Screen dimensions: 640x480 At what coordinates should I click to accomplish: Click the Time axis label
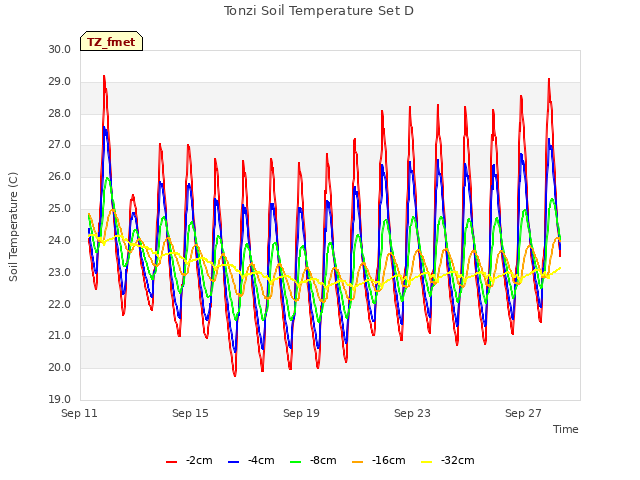click(x=566, y=429)
